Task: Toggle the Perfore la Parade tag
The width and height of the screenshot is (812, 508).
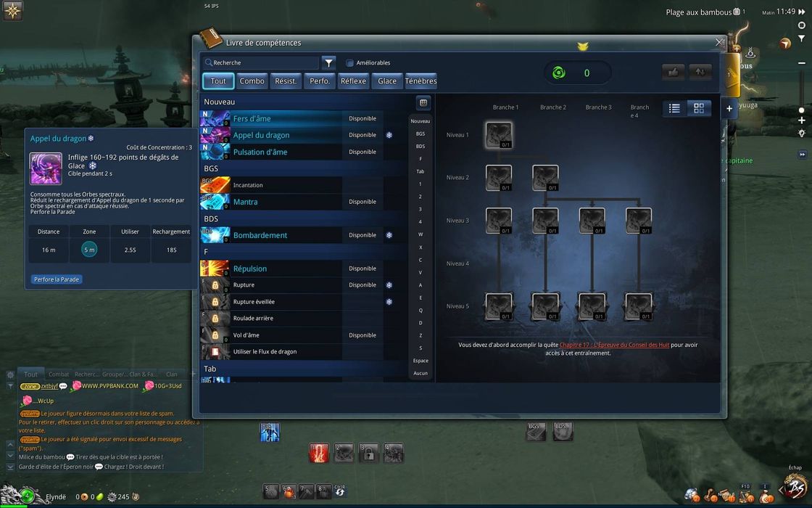Action: tap(57, 279)
